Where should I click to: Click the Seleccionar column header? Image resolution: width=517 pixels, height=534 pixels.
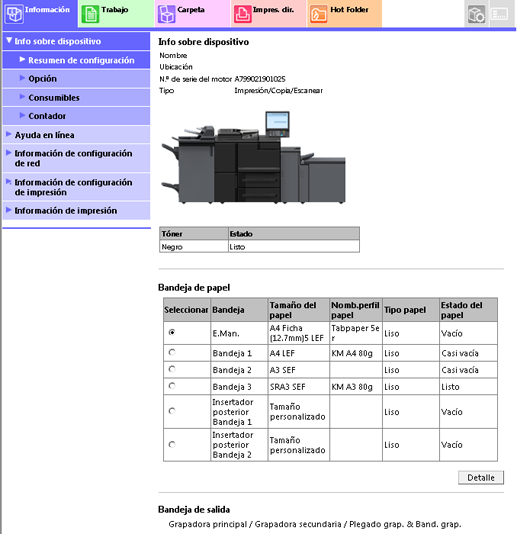(187, 310)
